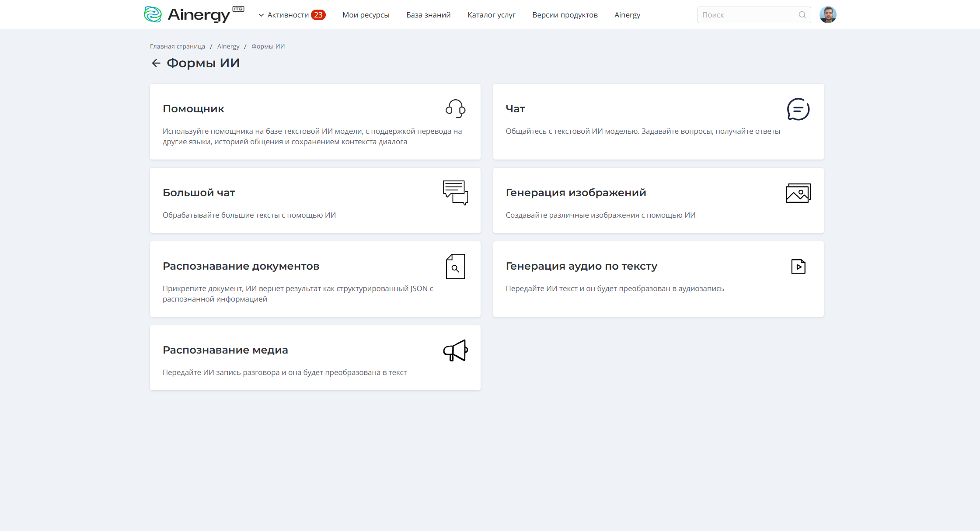The image size is (980, 531).
Task: Open the user profile avatar menu
Action: point(828,14)
